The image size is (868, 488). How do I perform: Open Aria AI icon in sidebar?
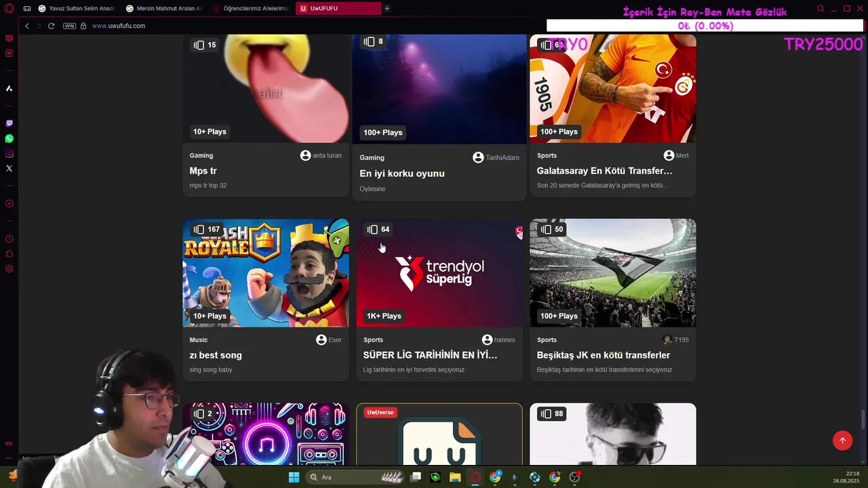(9, 88)
